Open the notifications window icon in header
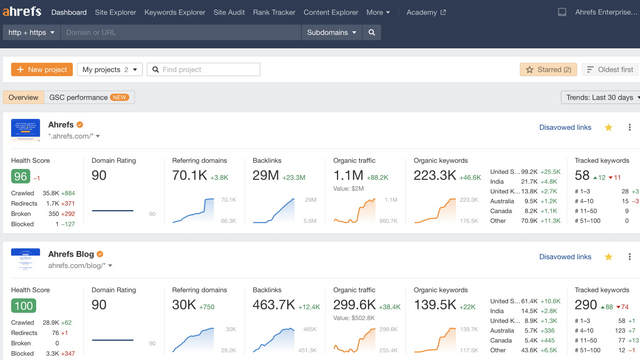This screenshot has width=640, height=360. point(562,12)
